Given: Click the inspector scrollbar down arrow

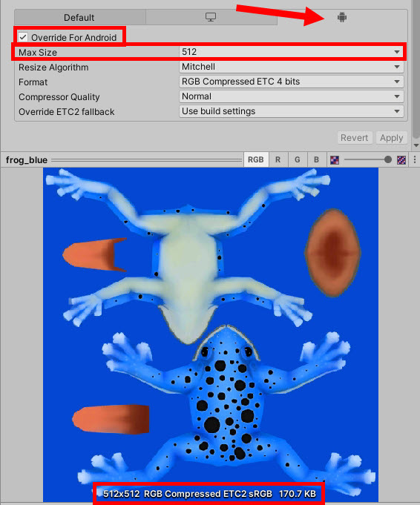Looking at the screenshot, I should coord(416,145).
